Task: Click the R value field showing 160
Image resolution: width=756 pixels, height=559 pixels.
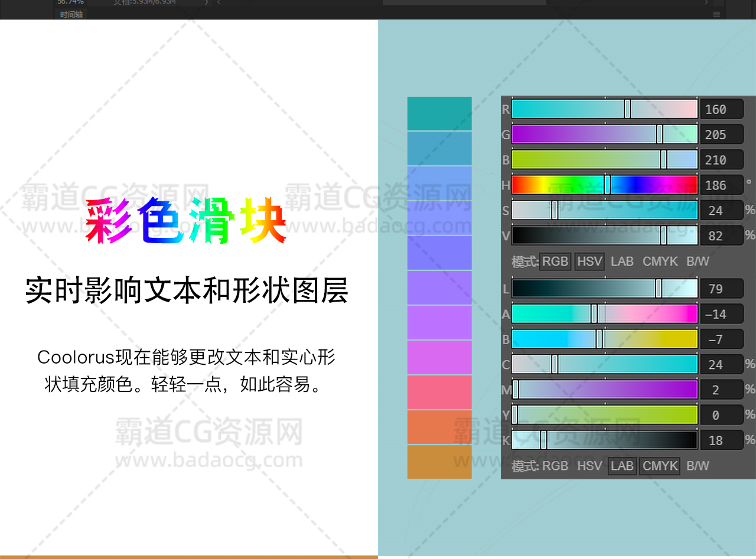Action: pos(721,109)
